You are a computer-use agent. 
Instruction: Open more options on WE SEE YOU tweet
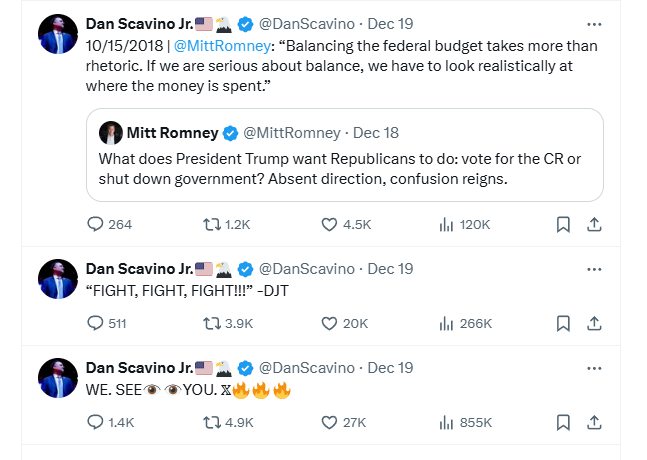pos(594,368)
